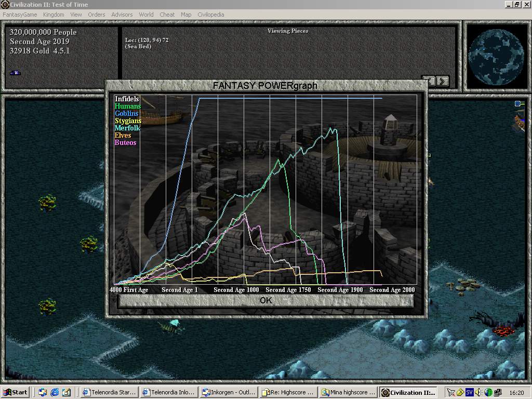The width and height of the screenshot is (532, 399).
Task: Click the Humans legend entry
Action: coord(128,106)
